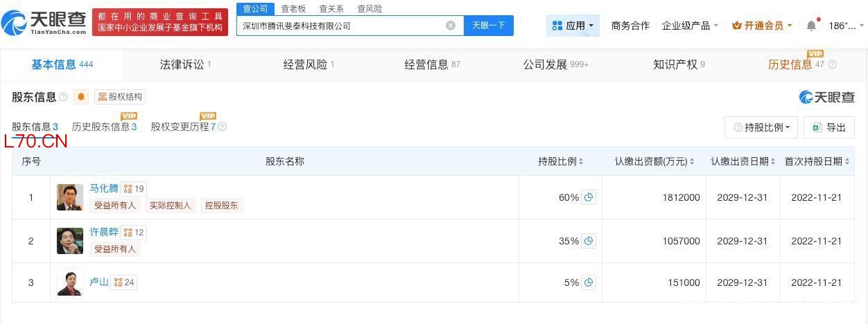Switch to the 知识产权 tab
Screen dimensions: 868x324
tap(678, 64)
